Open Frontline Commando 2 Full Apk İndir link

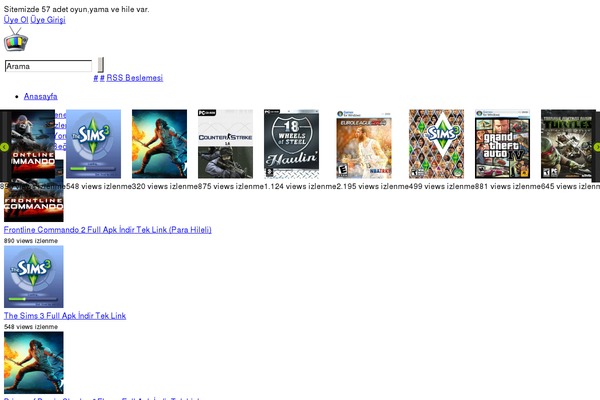(108, 230)
